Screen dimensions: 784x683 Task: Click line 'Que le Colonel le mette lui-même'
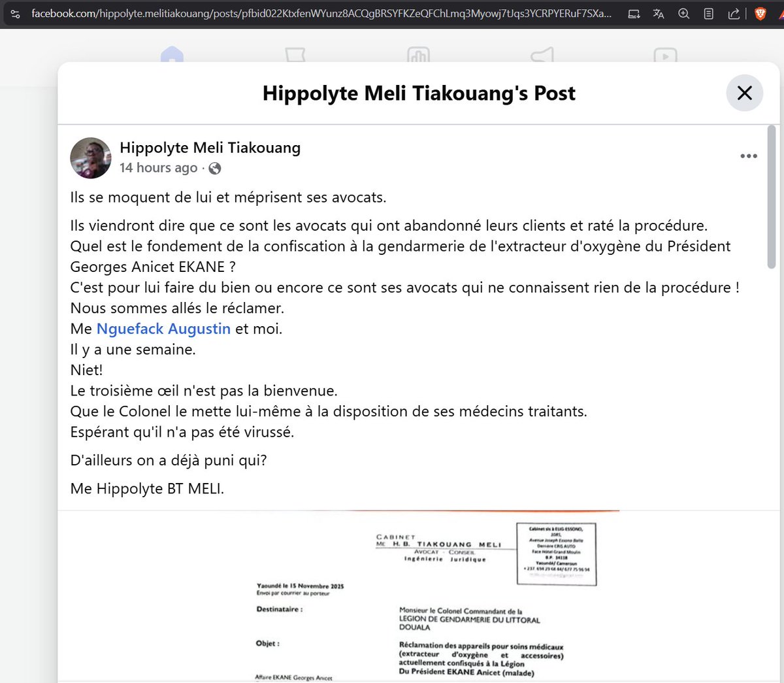pyautogui.click(x=329, y=411)
